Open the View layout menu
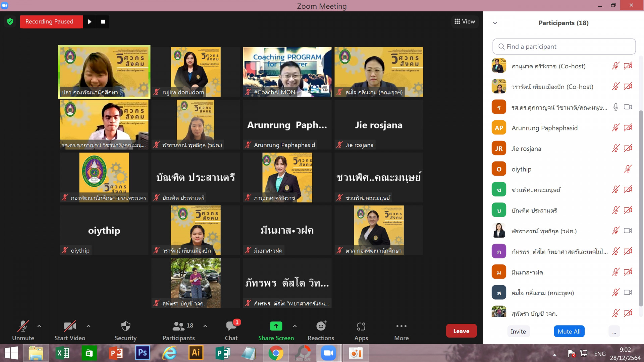Screen dimensions: 644x362 coord(465,22)
